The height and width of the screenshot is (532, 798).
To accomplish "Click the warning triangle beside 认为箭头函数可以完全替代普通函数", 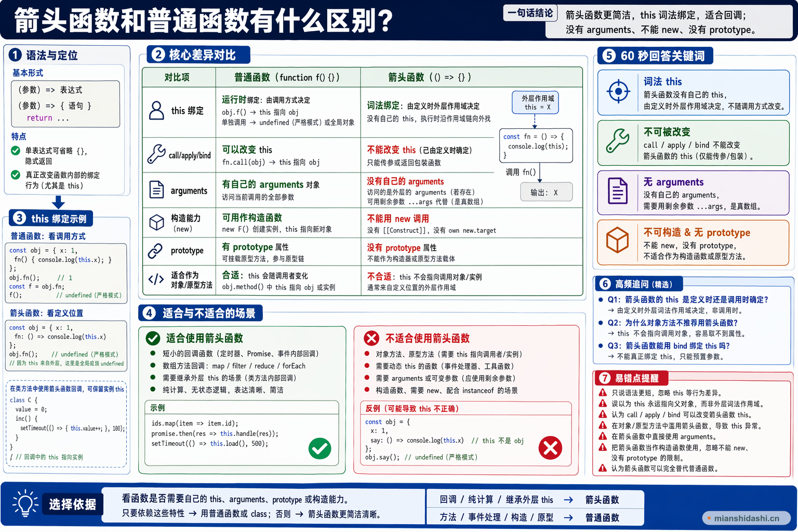I will pos(603,468).
